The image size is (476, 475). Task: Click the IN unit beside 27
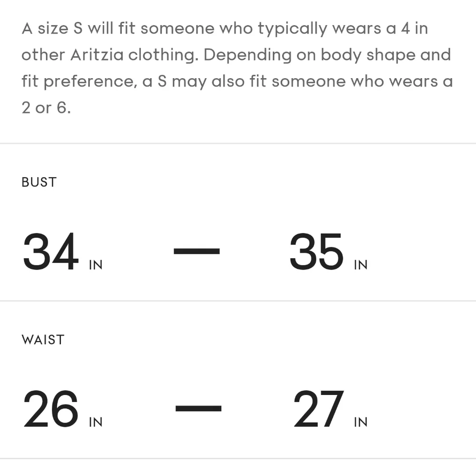(361, 423)
